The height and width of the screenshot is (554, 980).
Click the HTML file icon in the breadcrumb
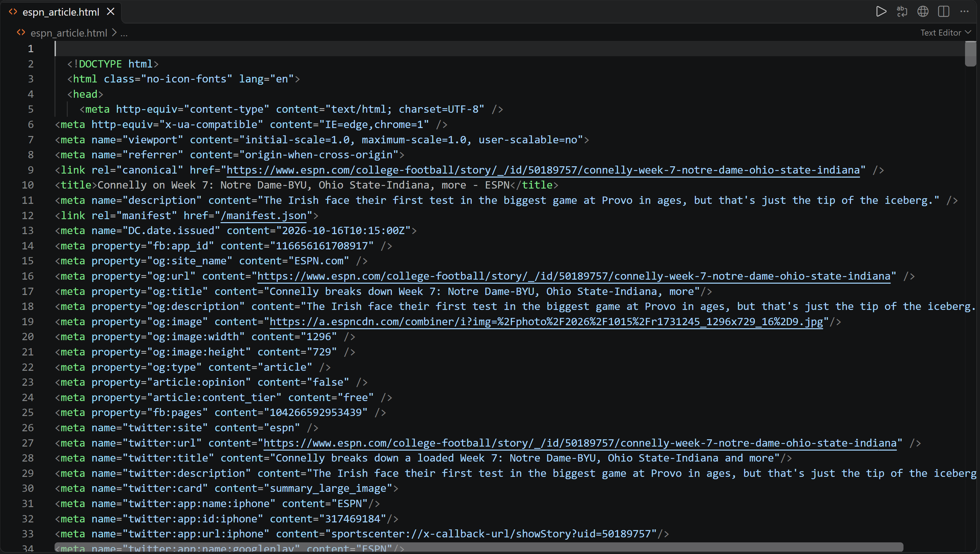pos(21,33)
